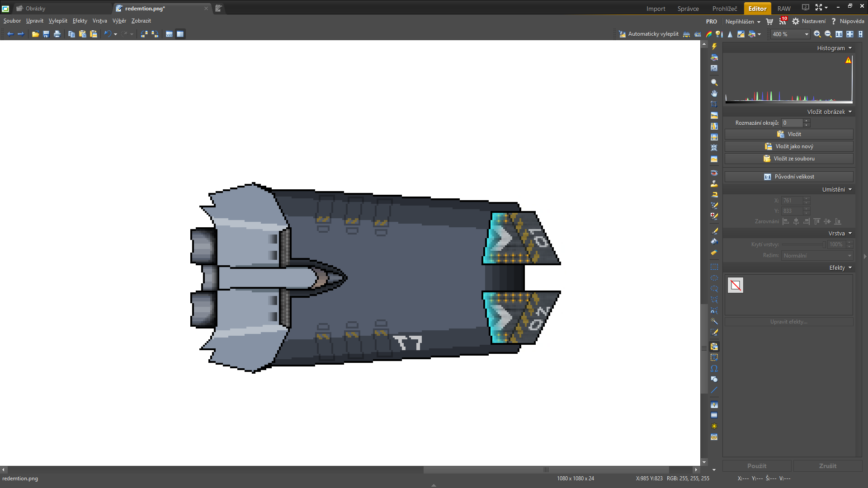Click Vložit ze souboru
The width and height of the screenshot is (868, 488).
click(x=789, y=159)
